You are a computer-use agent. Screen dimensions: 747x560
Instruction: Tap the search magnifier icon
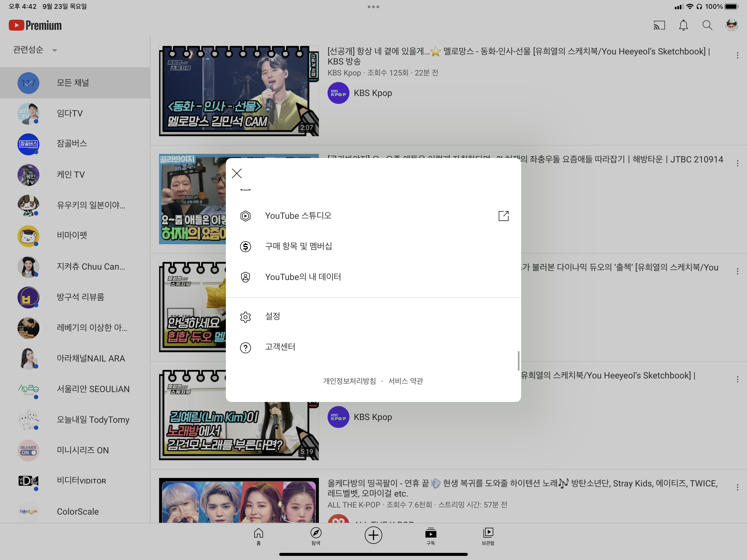(707, 25)
